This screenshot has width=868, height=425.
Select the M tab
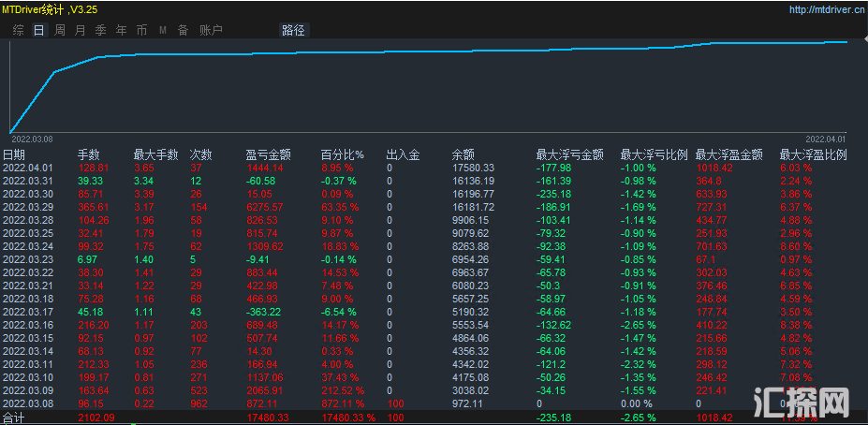click(x=163, y=31)
